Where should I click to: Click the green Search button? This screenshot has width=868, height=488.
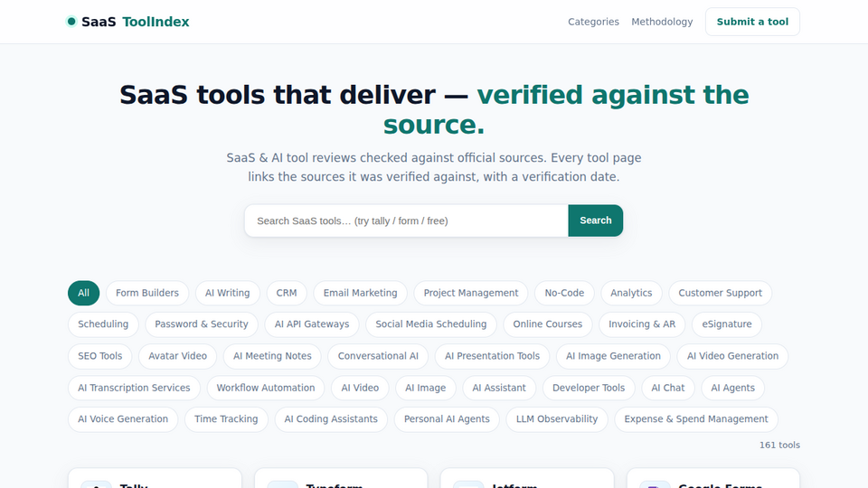[x=596, y=221]
